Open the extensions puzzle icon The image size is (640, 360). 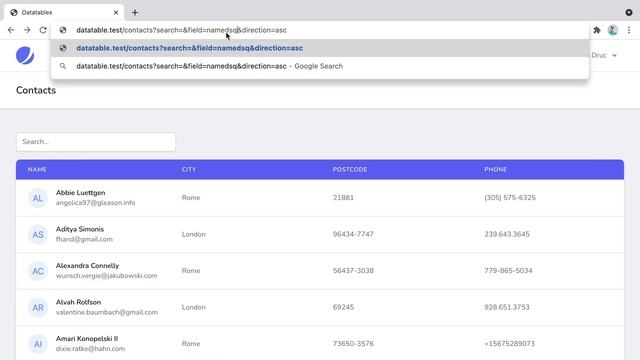(x=597, y=30)
